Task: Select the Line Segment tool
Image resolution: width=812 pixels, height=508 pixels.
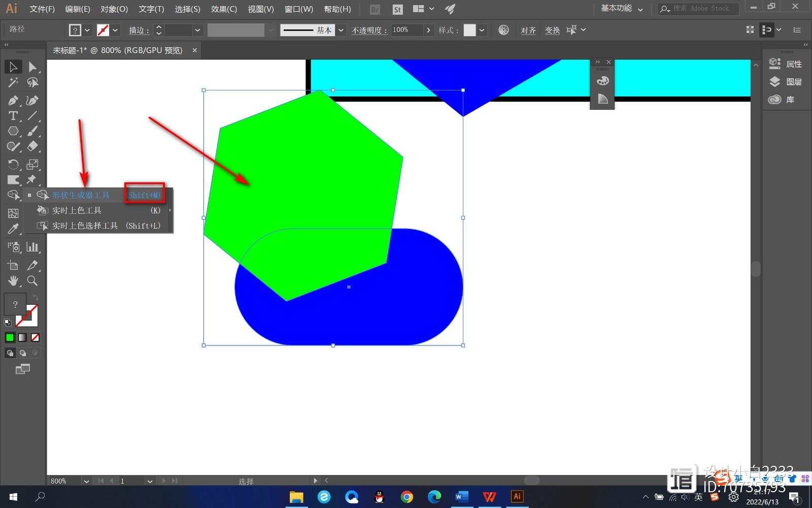Action: [32, 116]
